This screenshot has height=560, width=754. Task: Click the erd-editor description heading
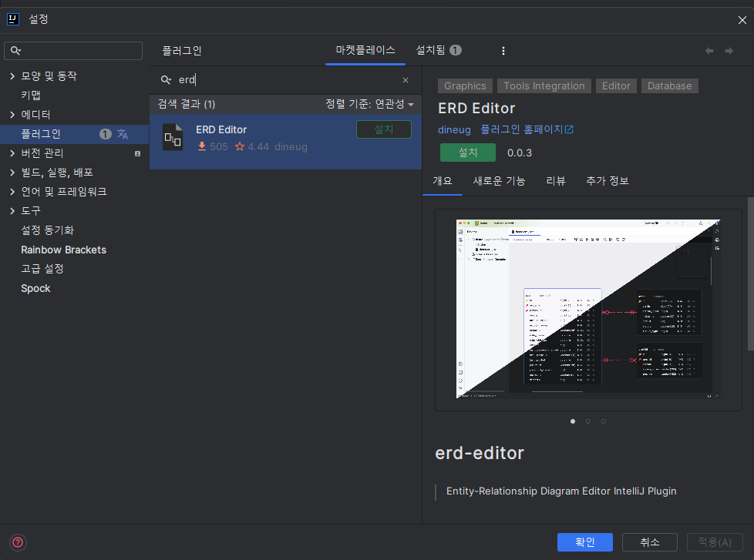click(480, 453)
